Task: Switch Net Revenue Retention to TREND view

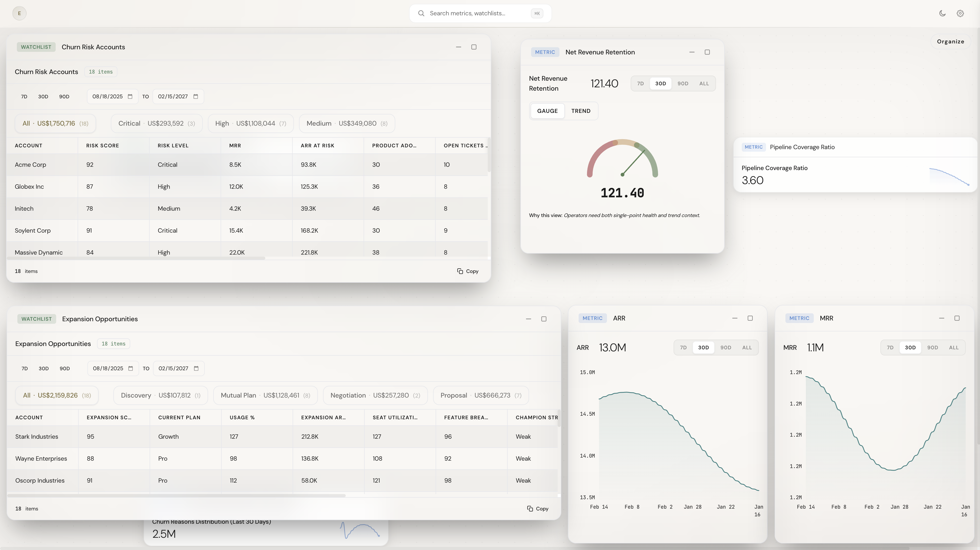Action: pyautogui.click(x=581, y=111)
